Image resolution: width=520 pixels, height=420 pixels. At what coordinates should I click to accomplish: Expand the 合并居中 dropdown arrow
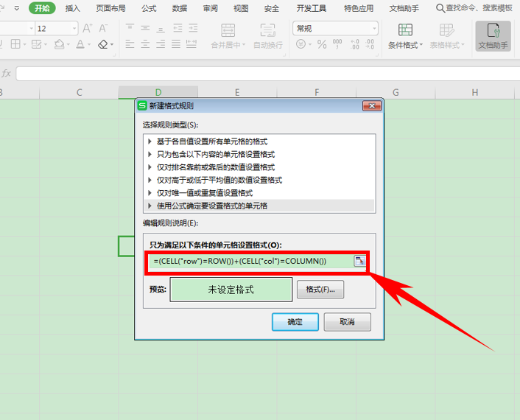pyautogui.click(x=244, y=45)
